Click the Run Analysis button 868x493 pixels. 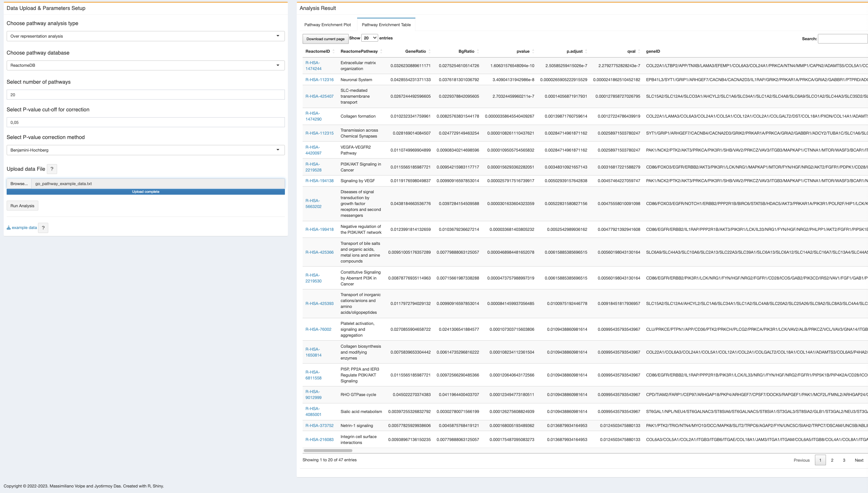(x=22, y=206)
